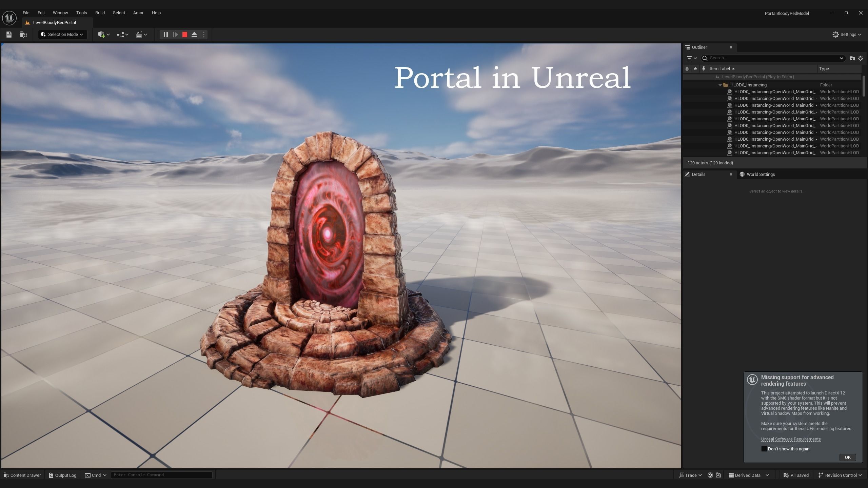Dismiss the rendering warning with OK
Image resolution: width=868 pixels, height=488 pixels.
[x=847, y=457]
